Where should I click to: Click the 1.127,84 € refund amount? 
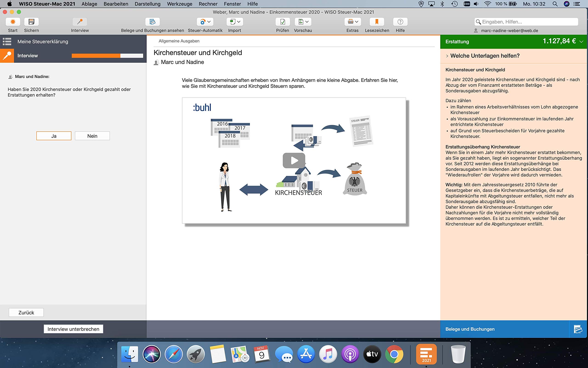pos(559,41)
